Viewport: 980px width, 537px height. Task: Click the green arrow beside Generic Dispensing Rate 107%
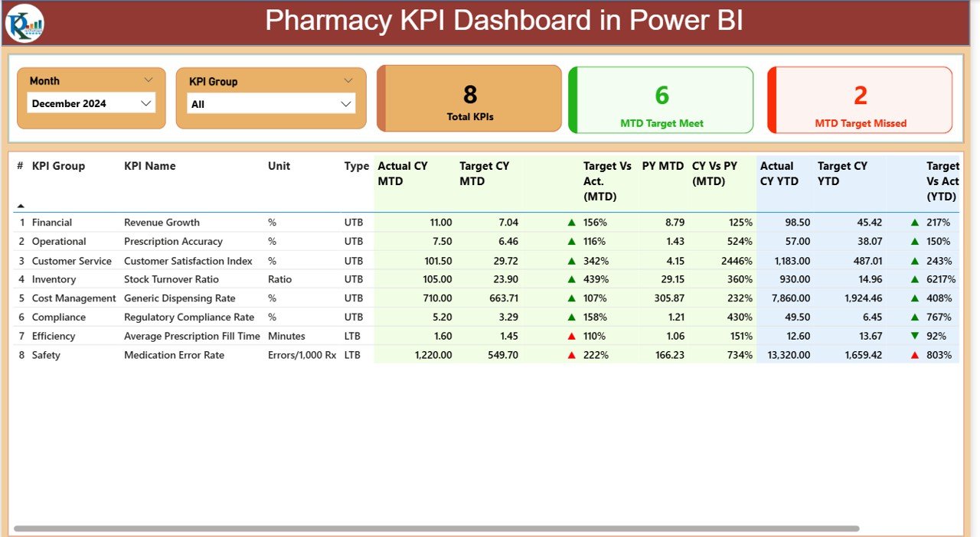tap(571, 298)
